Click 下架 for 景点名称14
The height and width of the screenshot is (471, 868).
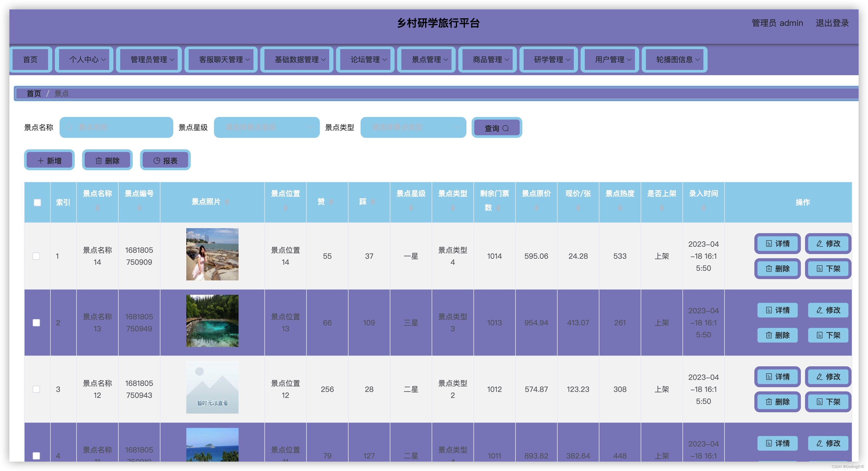[828, 269]
